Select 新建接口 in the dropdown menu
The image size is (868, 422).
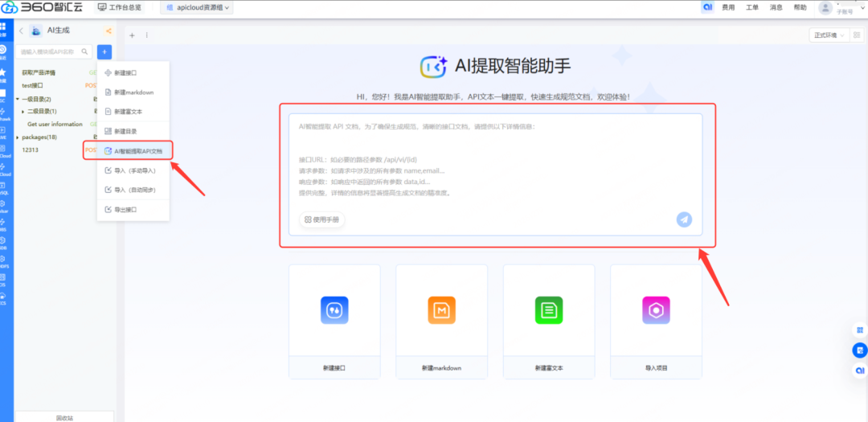click(133, 72)
